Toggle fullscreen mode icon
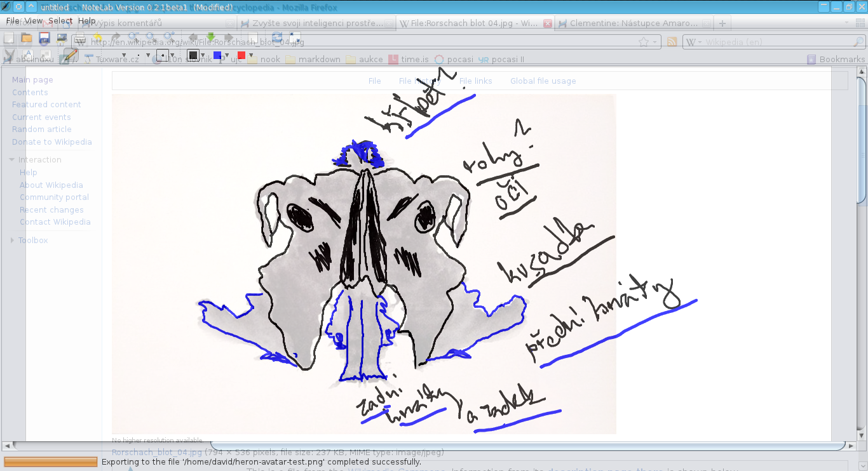This screenshot has width=868, height=471. click(x=295, y=38)
